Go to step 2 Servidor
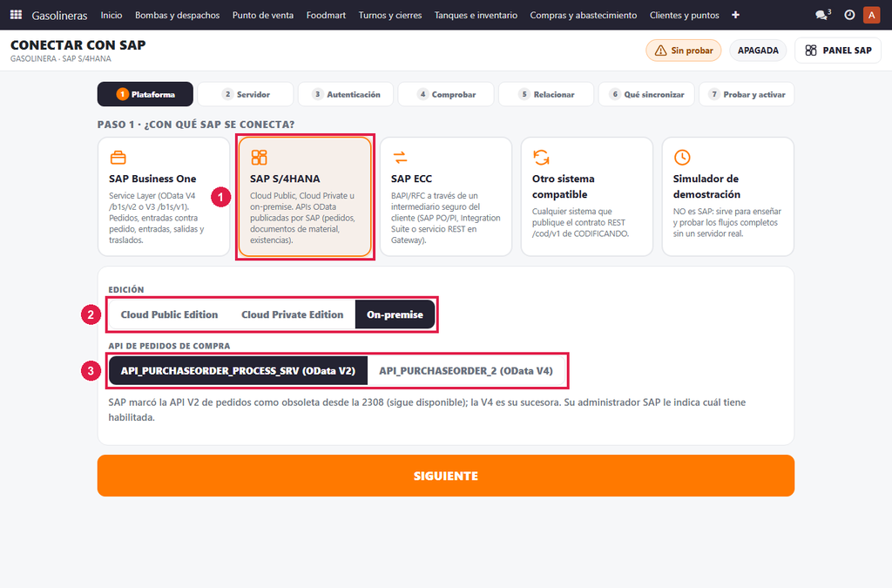The height and width of the screenshot is (588, 892). click(245, 94)
